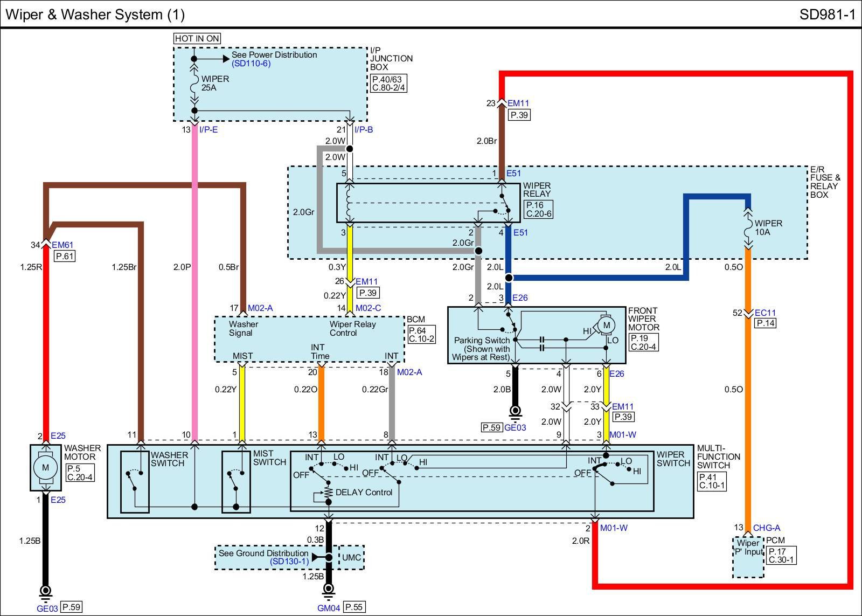Click the HOT IN ON label
The width and height of the screenshot is (862, 616).
click(197, 38)
